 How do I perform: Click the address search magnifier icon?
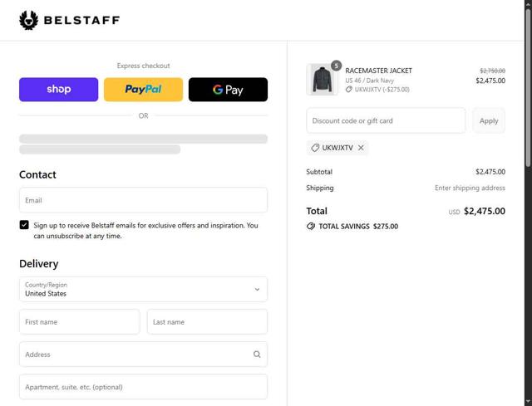click(x=257, y=355)
